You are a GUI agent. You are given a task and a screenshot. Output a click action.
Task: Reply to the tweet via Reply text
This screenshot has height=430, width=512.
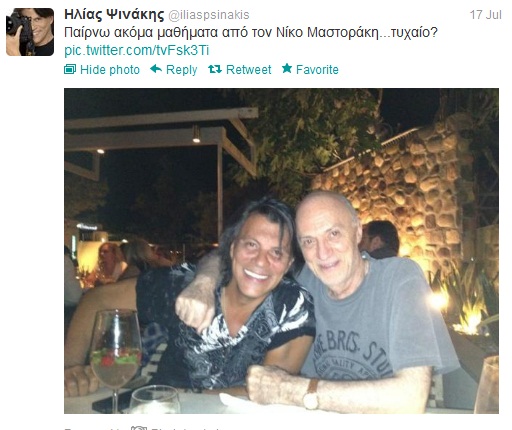[x=182, y=70]
